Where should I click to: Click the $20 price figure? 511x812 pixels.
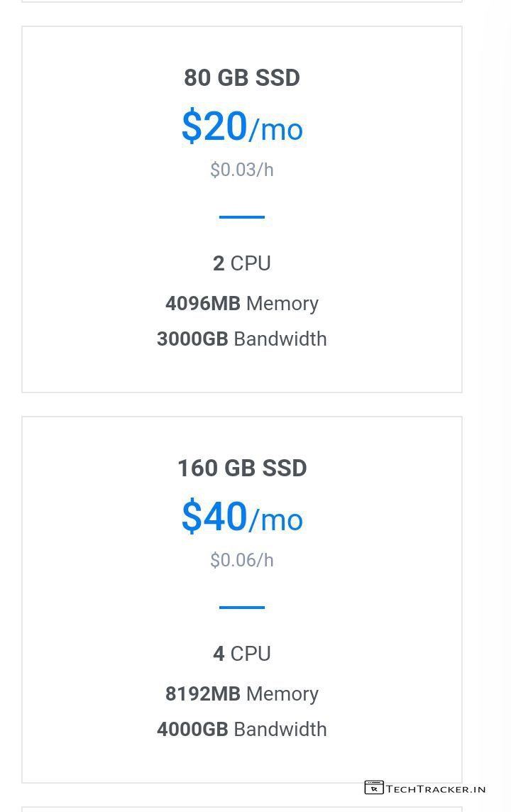214,127
